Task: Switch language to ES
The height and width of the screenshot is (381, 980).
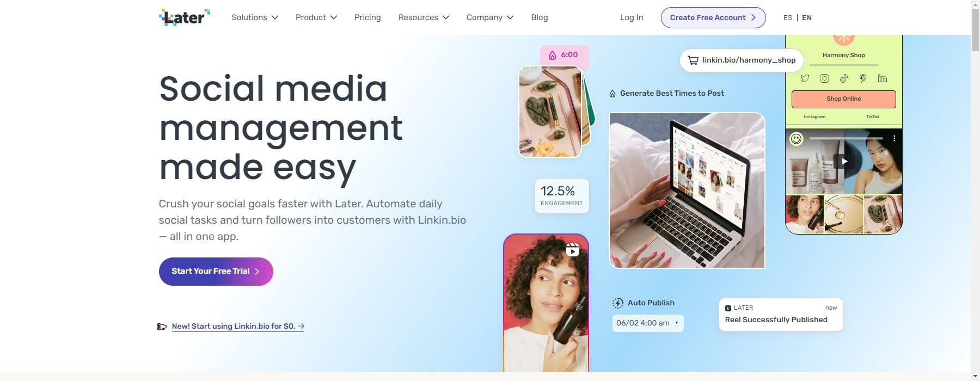Action: coord(788,17)
